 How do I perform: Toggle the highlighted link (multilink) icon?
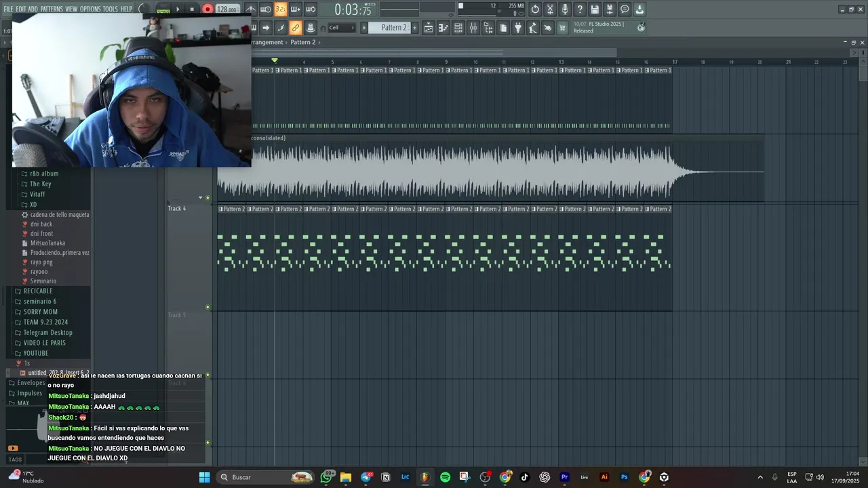point(295,28)
